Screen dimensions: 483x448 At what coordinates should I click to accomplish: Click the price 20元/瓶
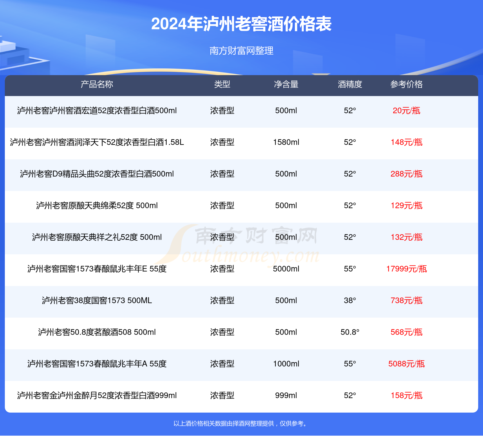407,111
